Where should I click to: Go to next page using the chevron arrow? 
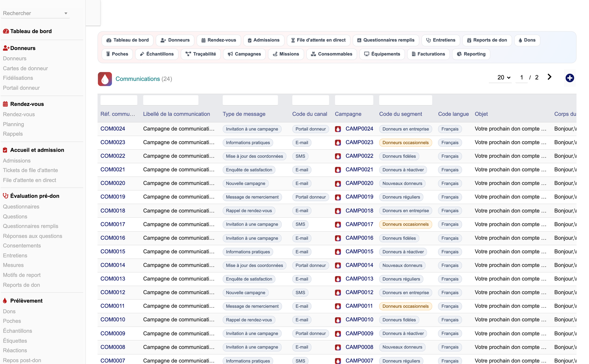[549, 77]
